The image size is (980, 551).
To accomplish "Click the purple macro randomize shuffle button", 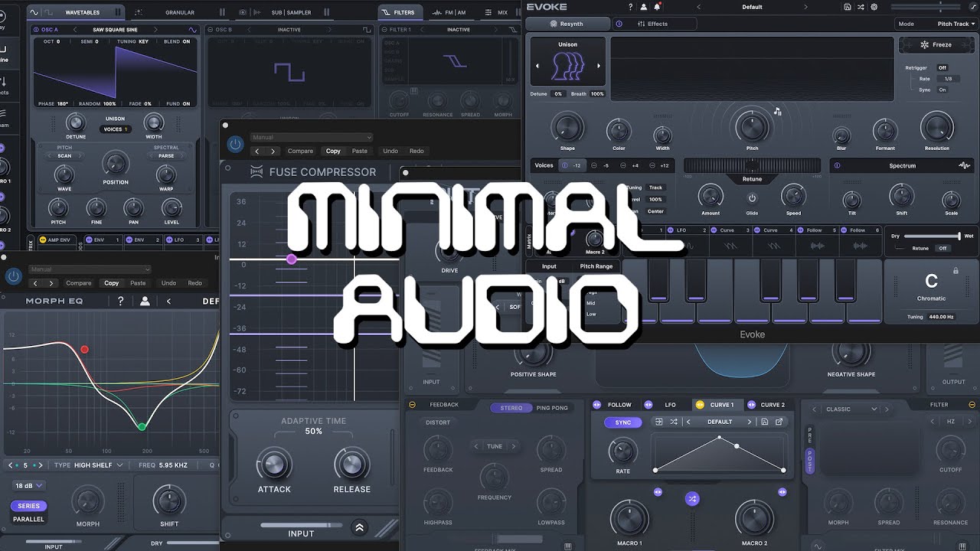I will [692, 499].
